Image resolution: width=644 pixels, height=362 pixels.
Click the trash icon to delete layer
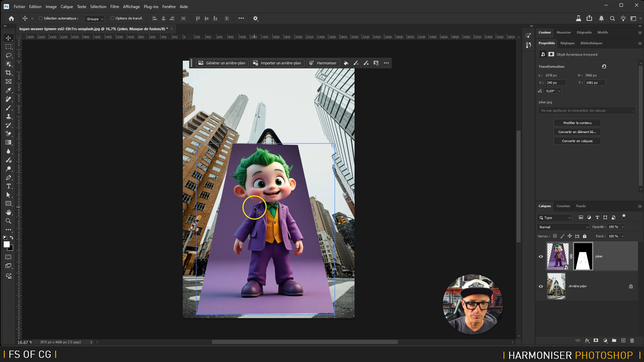point(632,341)
